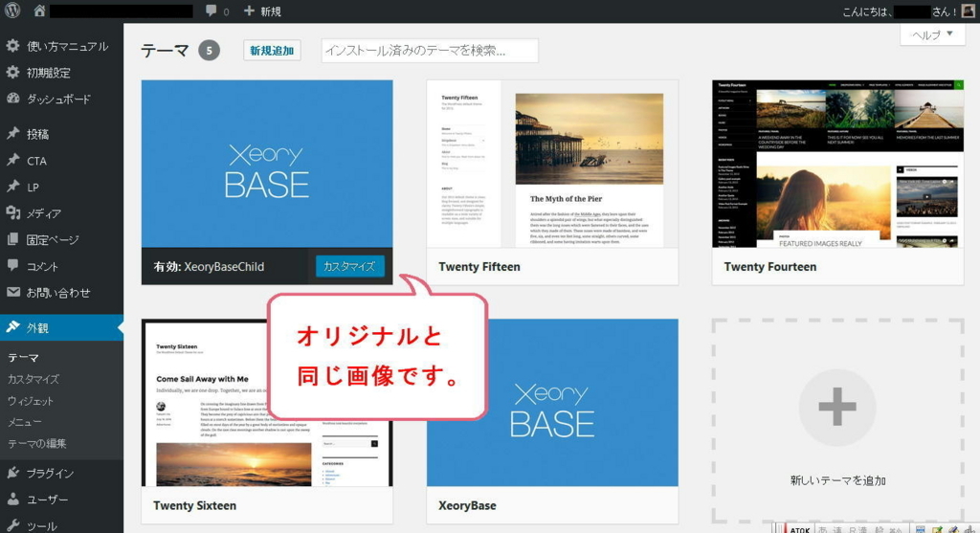Open the 投稿 menu
The image size is (980, 533).
pos(37,134)
